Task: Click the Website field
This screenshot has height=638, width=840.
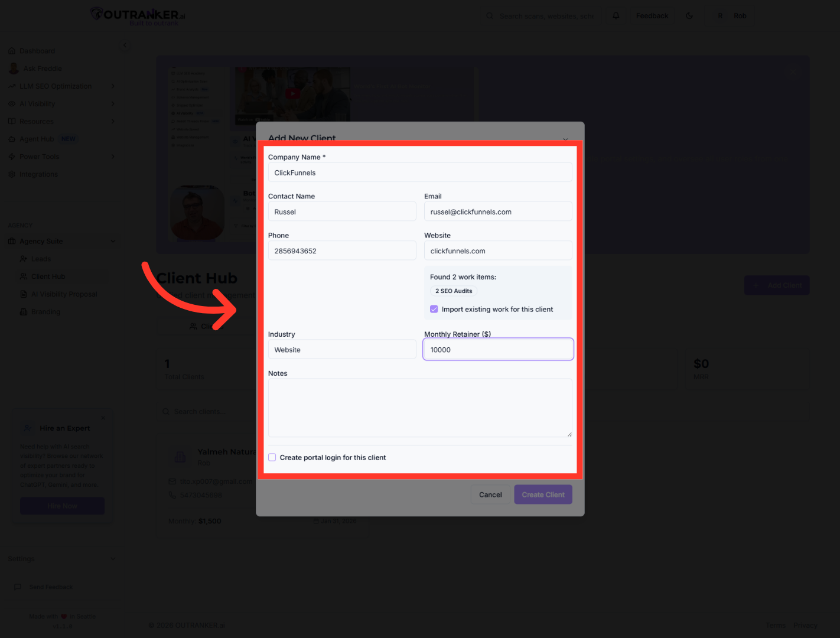Action: 498,250
